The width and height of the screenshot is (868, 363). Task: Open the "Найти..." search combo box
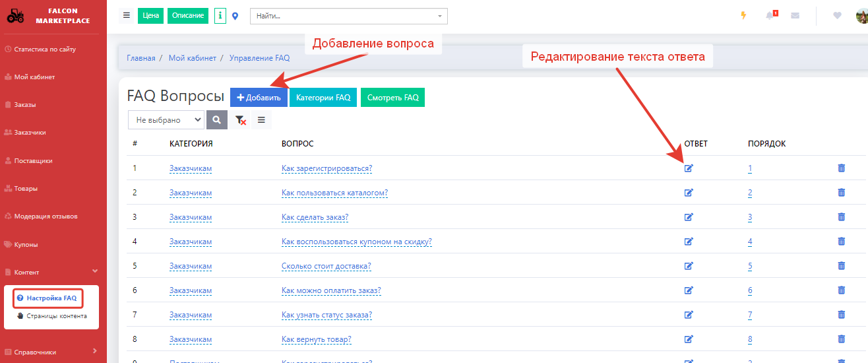pos(348,16)
